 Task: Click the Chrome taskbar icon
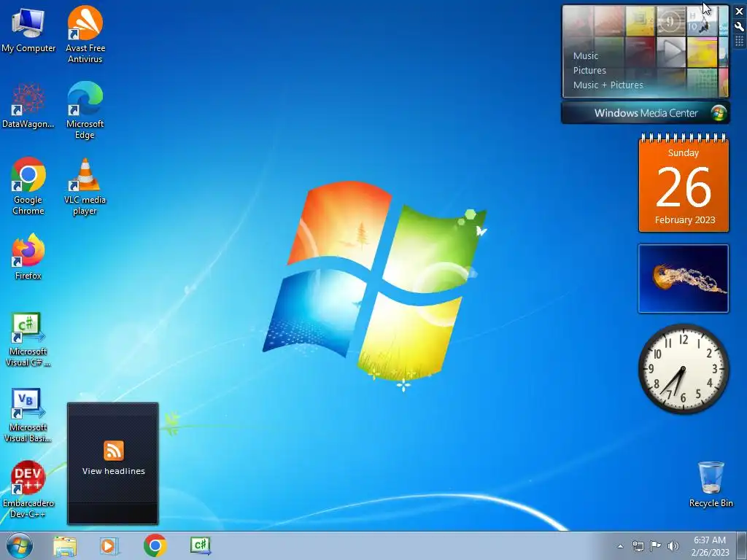[x=155, y=545]
